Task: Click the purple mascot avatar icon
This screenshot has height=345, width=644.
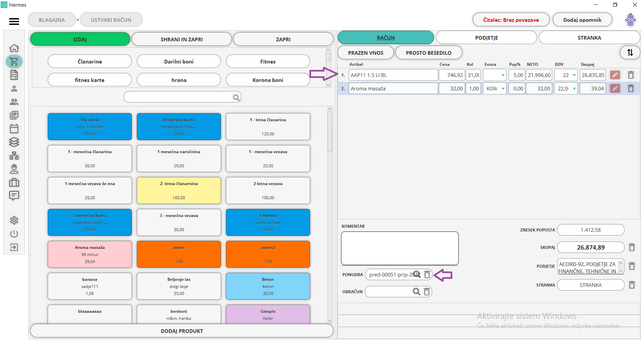Action: tap(631, 20)
